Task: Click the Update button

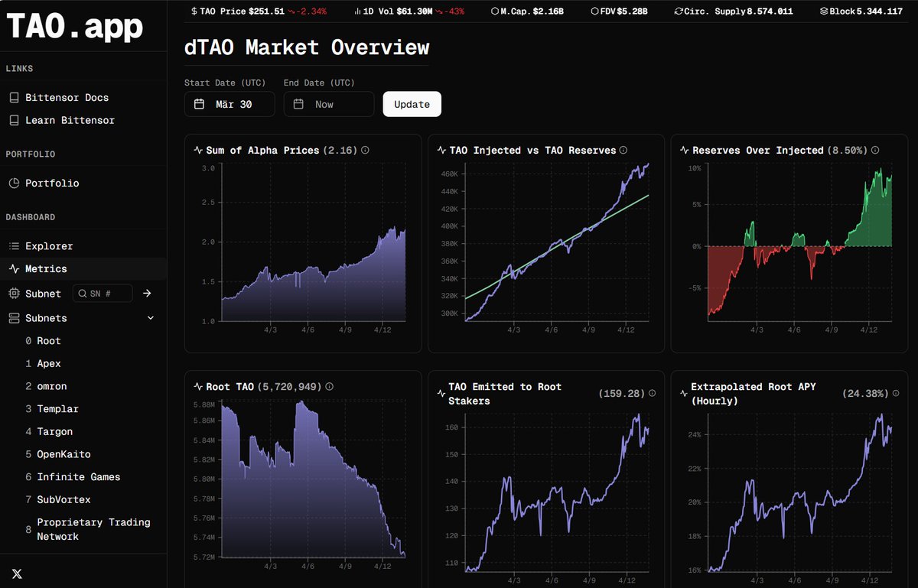Action: (412, 104)
